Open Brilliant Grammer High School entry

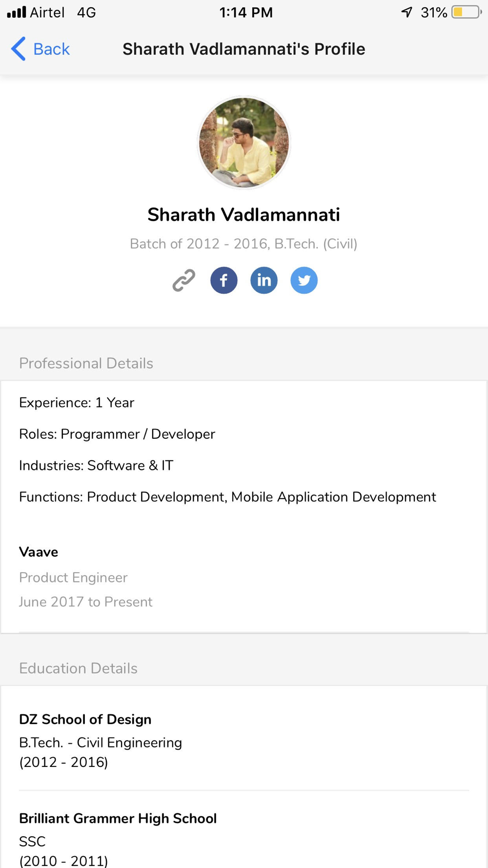tap(118, 819)
